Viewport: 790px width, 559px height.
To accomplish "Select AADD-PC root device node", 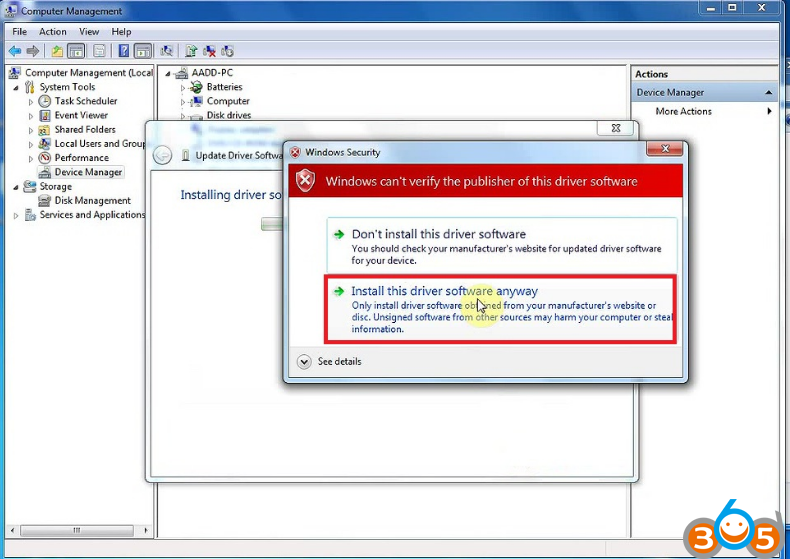I will tap(212, 73).
